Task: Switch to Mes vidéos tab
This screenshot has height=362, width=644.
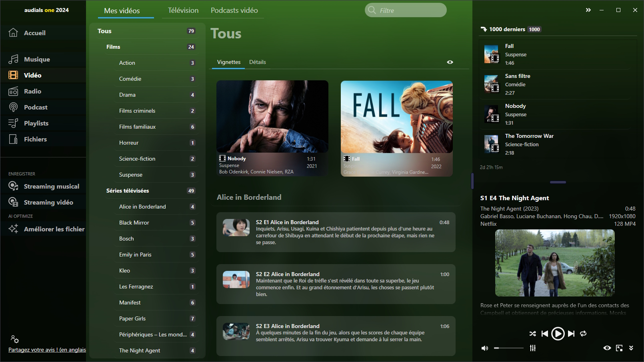Action: click(122, 10)
